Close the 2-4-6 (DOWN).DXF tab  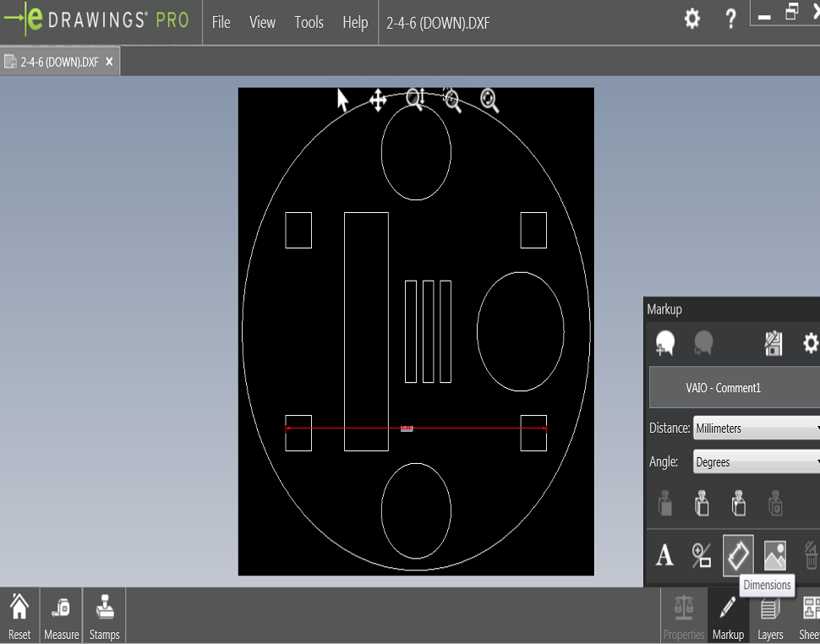[109, 62]
